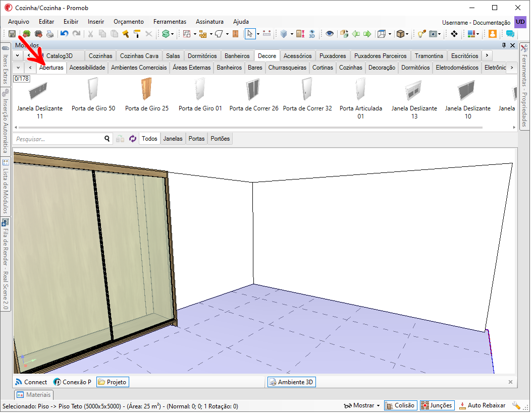Viewport: 532px width, 419px height.
Task: Open the blue chat bubbles icon
Action: tap(510, 34)
